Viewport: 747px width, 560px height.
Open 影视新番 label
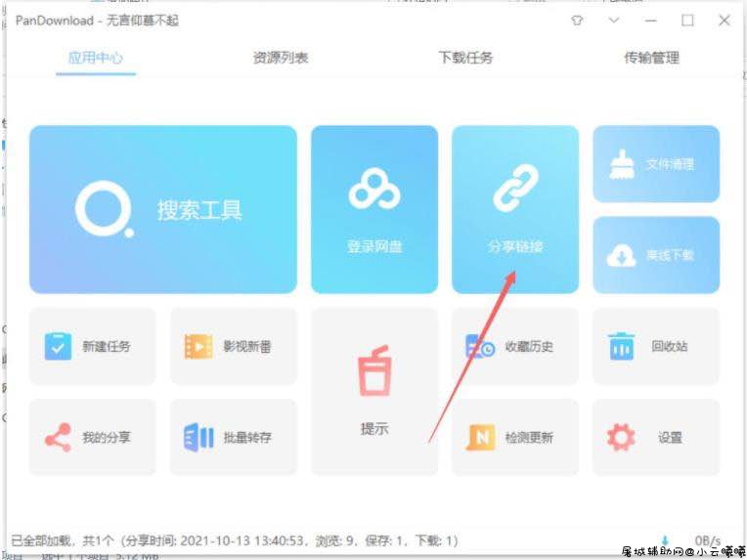pos(247,346)
